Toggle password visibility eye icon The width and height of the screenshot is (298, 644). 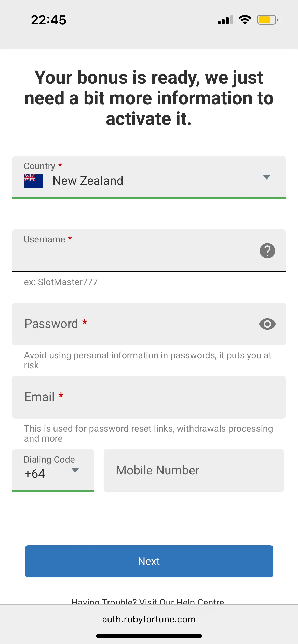pyautogui.click(x=267, y=324)
